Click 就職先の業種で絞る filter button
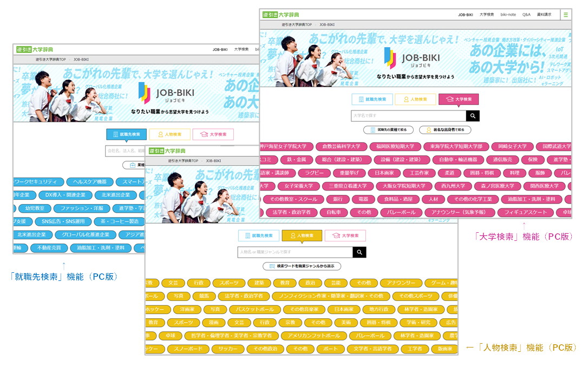588x367 pixels. point(388,130)
